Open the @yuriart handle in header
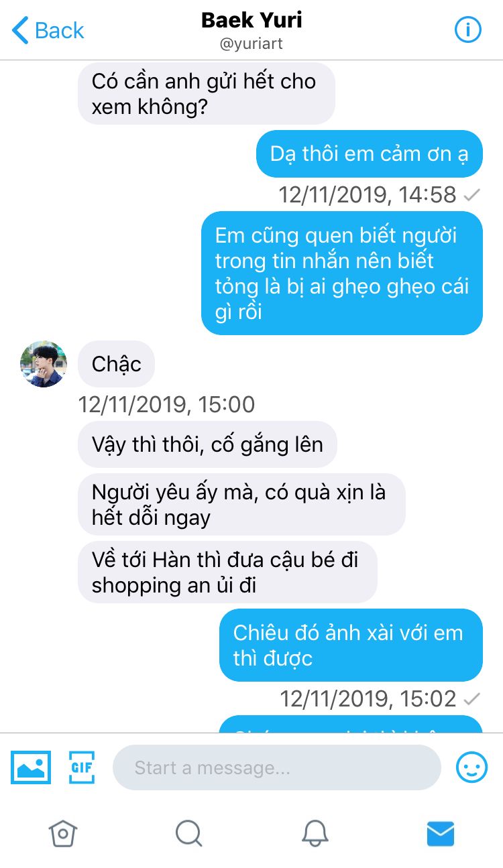 click(x=251, y=44)
